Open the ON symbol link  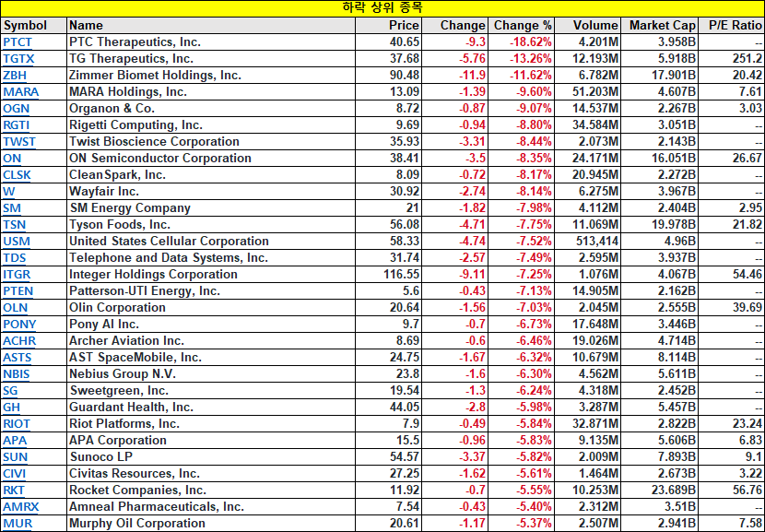(12, 159)
